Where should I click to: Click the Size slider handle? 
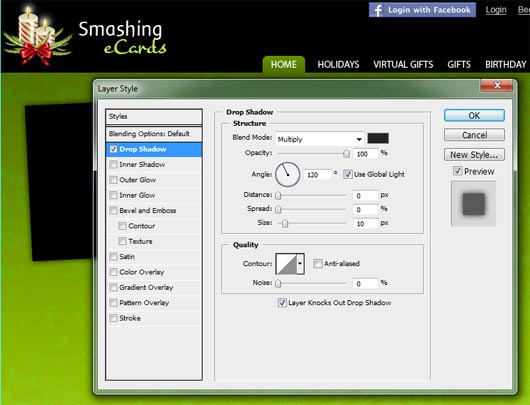click(285, 223)
